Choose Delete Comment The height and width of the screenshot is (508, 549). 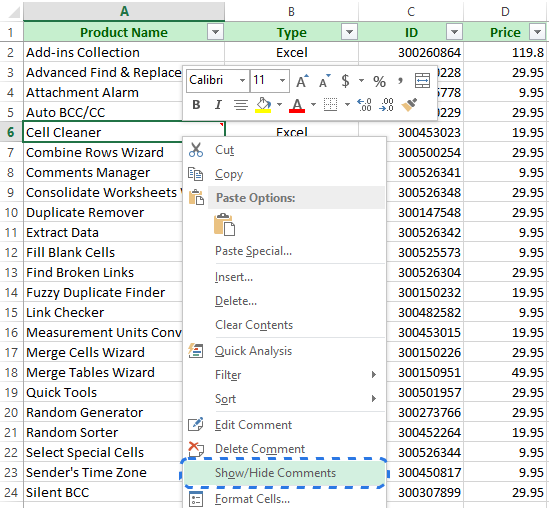pyautogui.click(x=284, y=448)
